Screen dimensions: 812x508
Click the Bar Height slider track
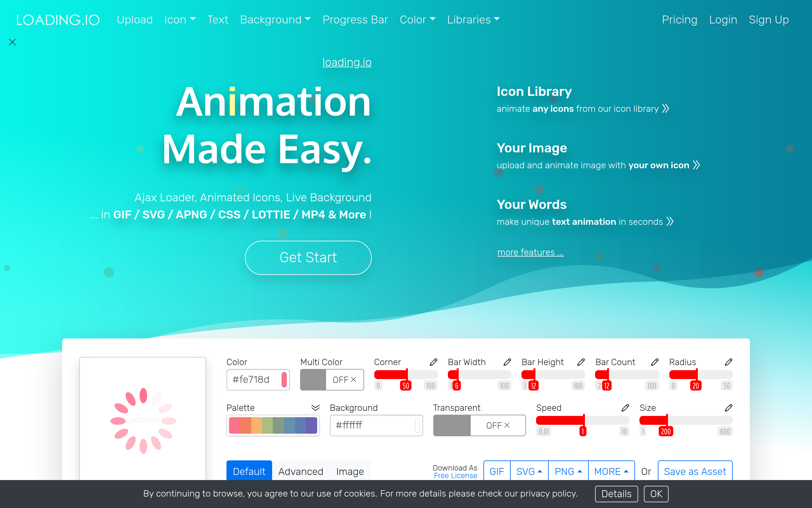click(x=553, y=374)
